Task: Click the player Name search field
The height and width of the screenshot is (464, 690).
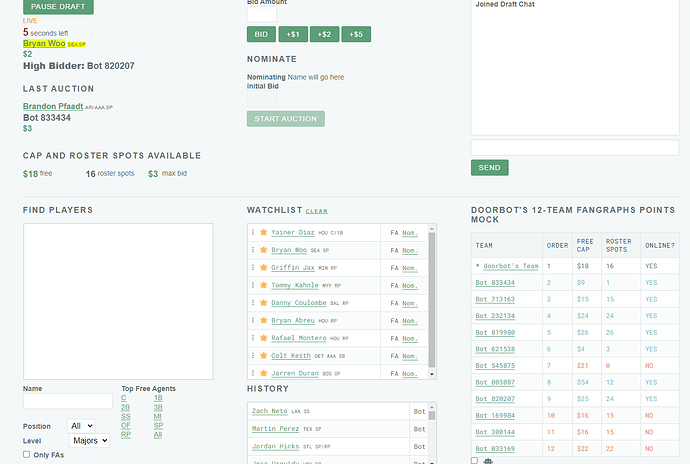Action: point(68,401)
